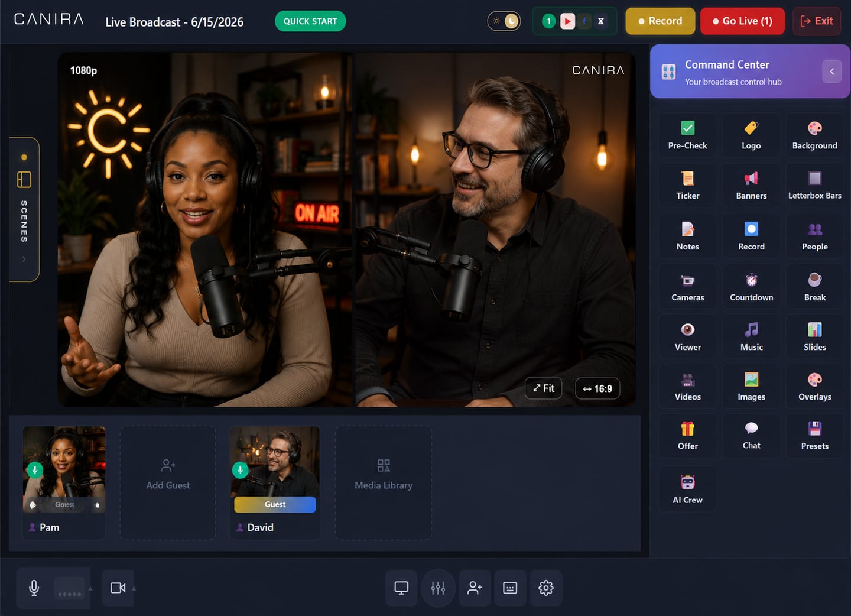Click the yellow Record button

[x=660, y=21]
